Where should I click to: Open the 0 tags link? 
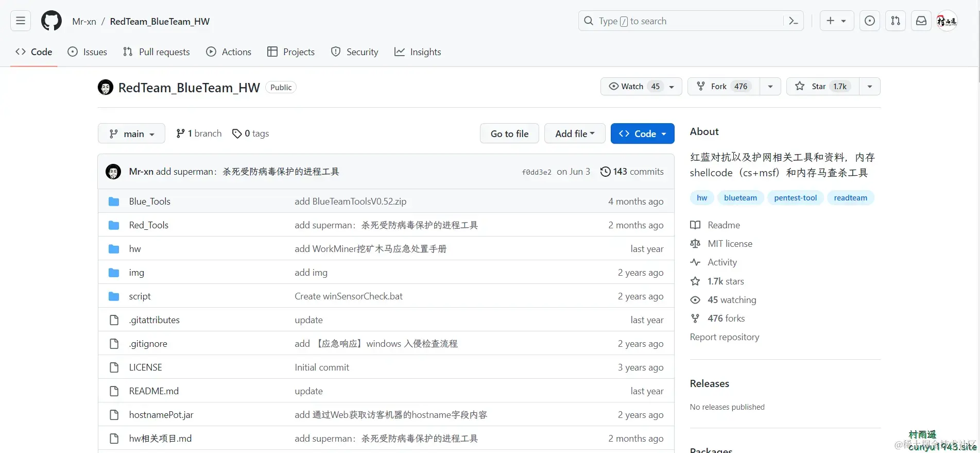tap(251, 133)
